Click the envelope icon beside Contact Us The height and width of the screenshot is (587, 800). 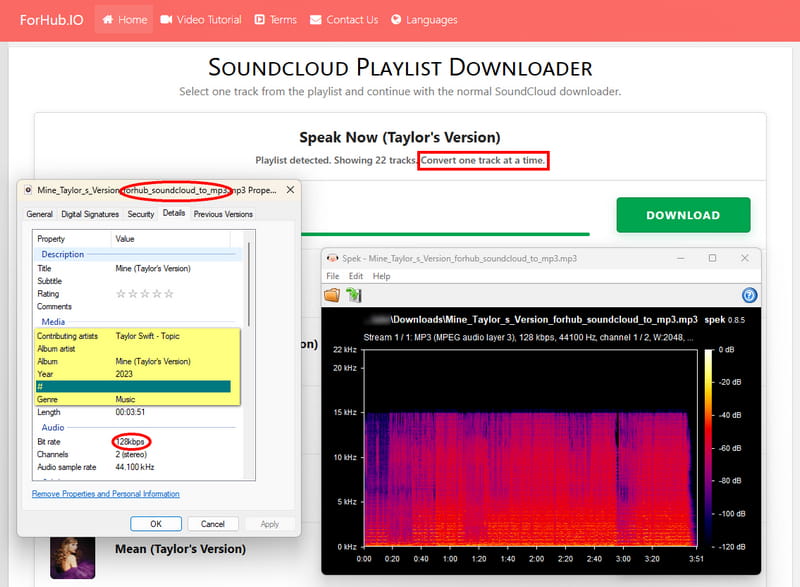pos(316,19)
